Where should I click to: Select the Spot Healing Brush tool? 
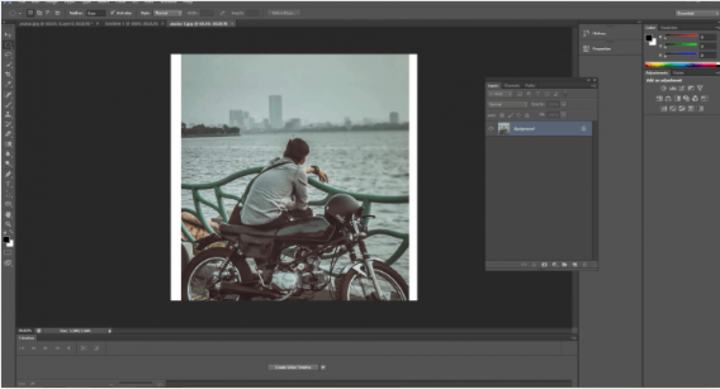click(8, 95)
